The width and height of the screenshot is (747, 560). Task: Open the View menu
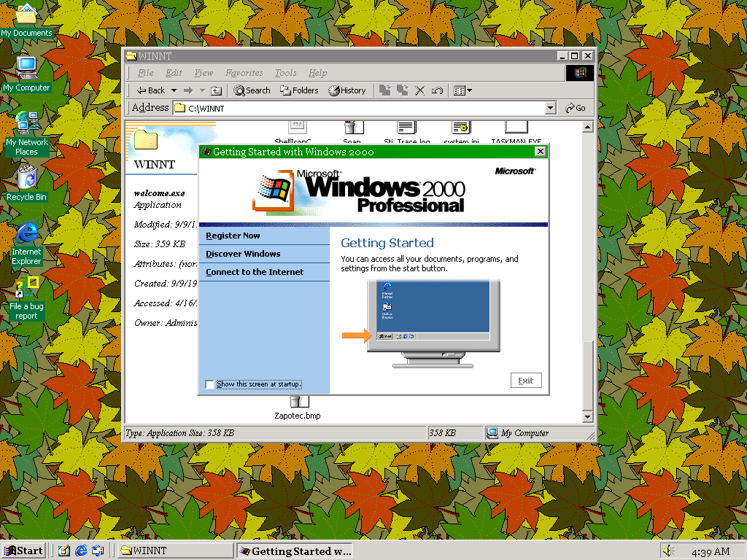204,73
